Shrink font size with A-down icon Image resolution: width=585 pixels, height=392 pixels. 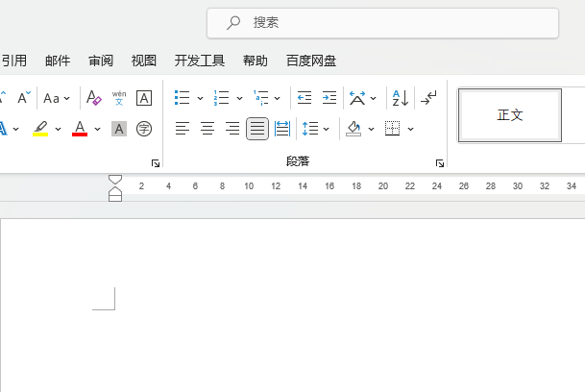point(24,98)
